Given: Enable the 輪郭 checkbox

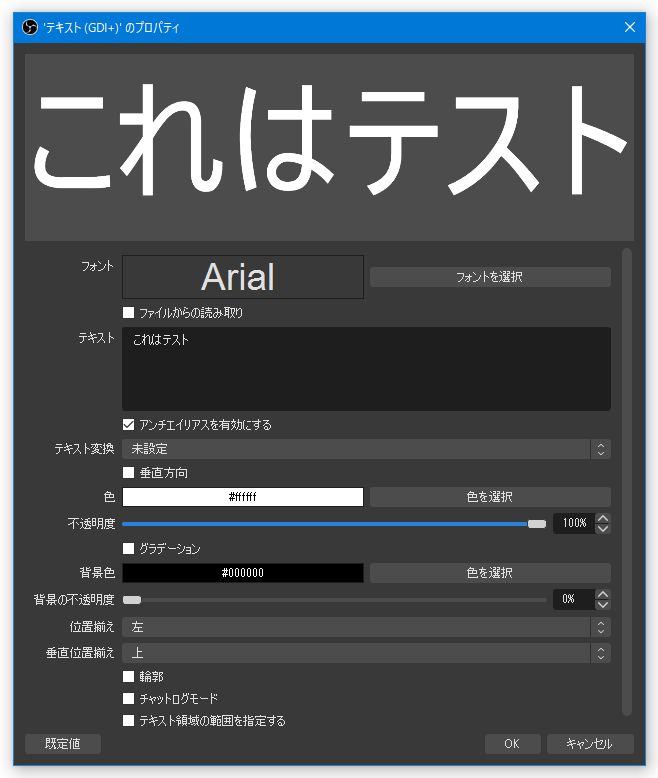Looking at the screenshot, I should click(129, 676).
